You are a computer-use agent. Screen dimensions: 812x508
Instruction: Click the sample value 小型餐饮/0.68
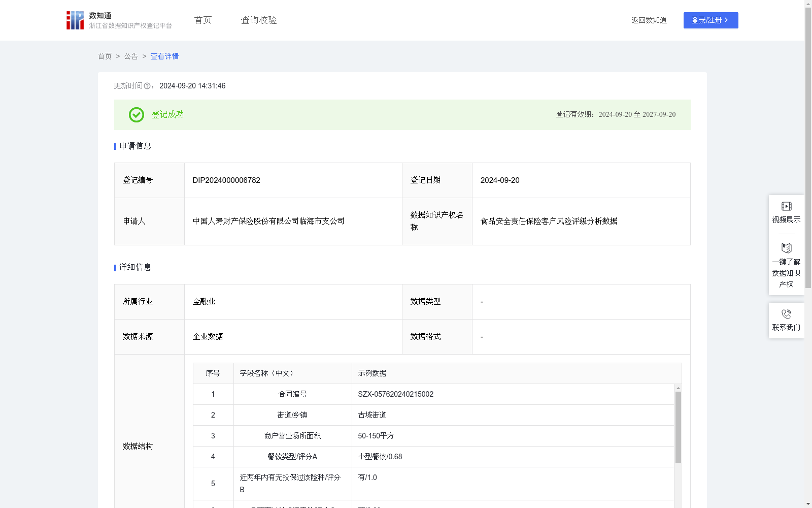[380, 457]
